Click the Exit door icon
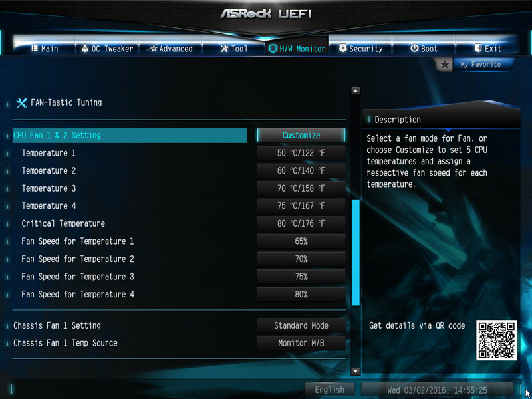 (x=478, y=48)
